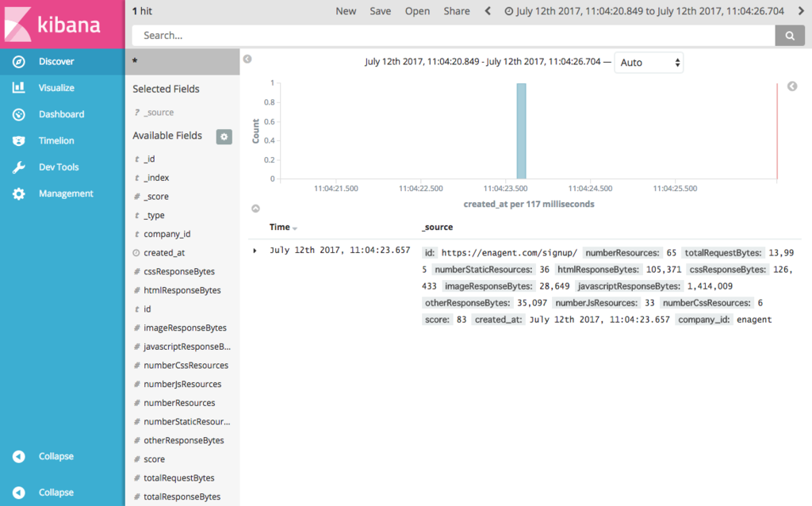Viewport: 812px width, 506px height.
Task: Click the Dev Tools label
Action: 59,167
